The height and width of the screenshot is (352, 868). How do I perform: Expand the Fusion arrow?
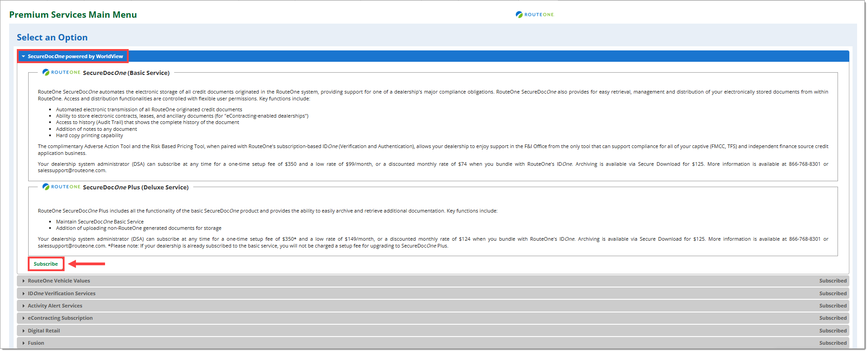pos(24,343)
